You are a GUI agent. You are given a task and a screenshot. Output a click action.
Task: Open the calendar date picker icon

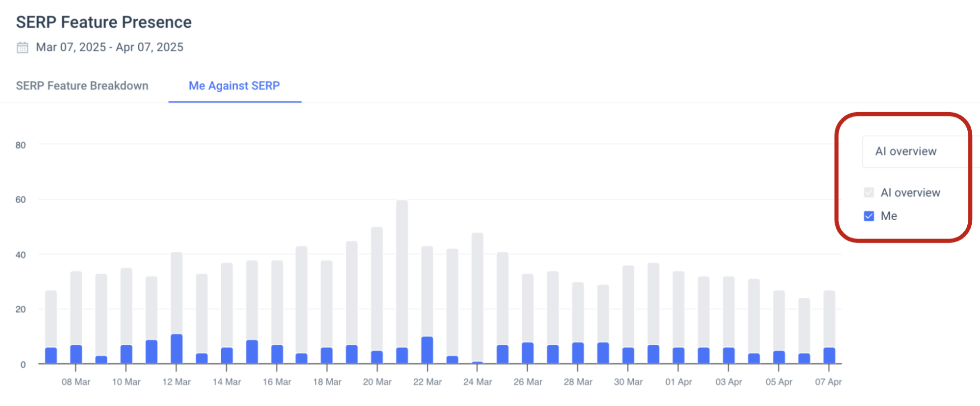22,47
